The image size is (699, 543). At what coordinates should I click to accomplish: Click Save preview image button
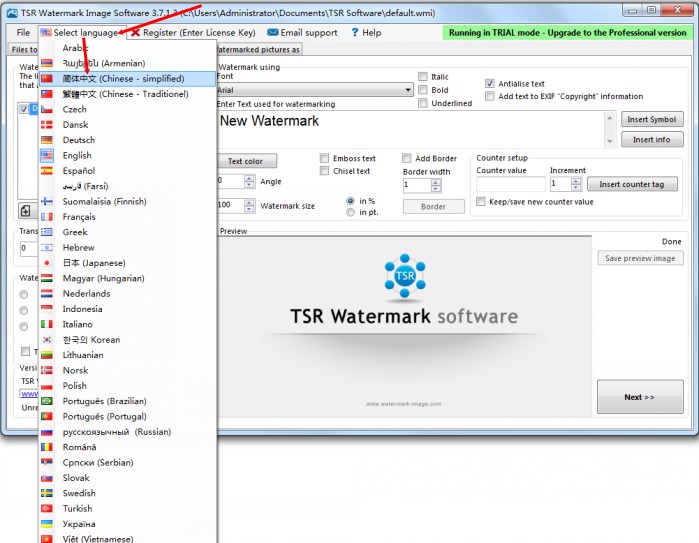click(x=640, y=258)
